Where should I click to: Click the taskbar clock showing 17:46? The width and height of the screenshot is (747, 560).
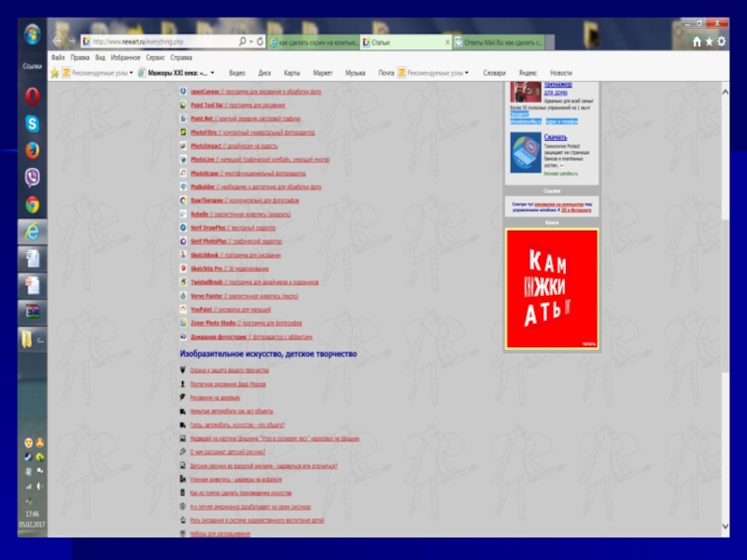point(32,514)
